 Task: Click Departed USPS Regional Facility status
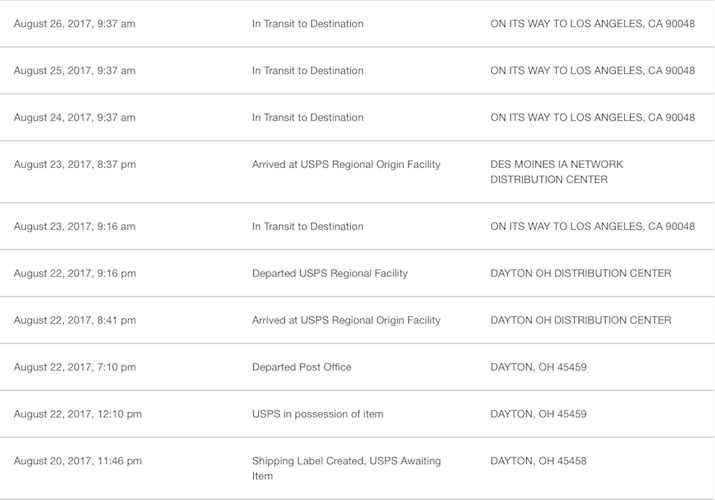(329, 273)
